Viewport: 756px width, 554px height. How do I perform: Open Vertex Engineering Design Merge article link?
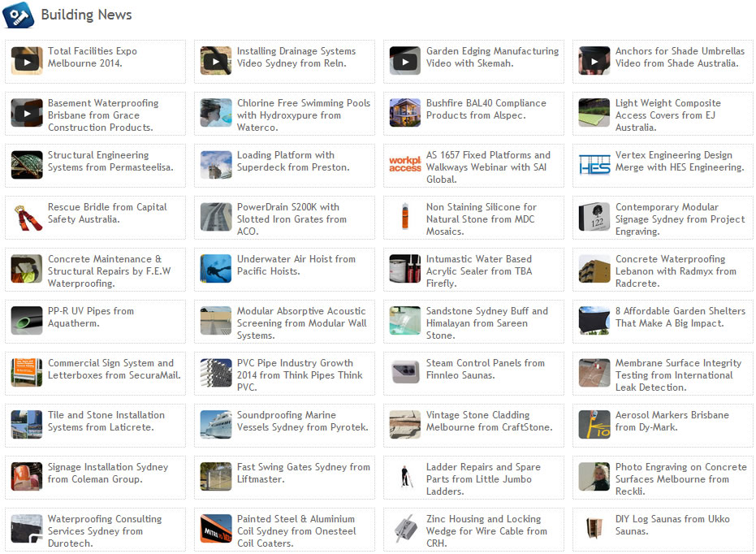tap(680, 162)
